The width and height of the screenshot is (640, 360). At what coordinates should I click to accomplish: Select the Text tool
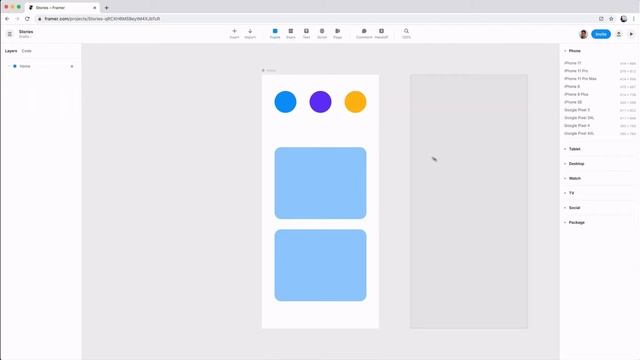pos(306,33)
